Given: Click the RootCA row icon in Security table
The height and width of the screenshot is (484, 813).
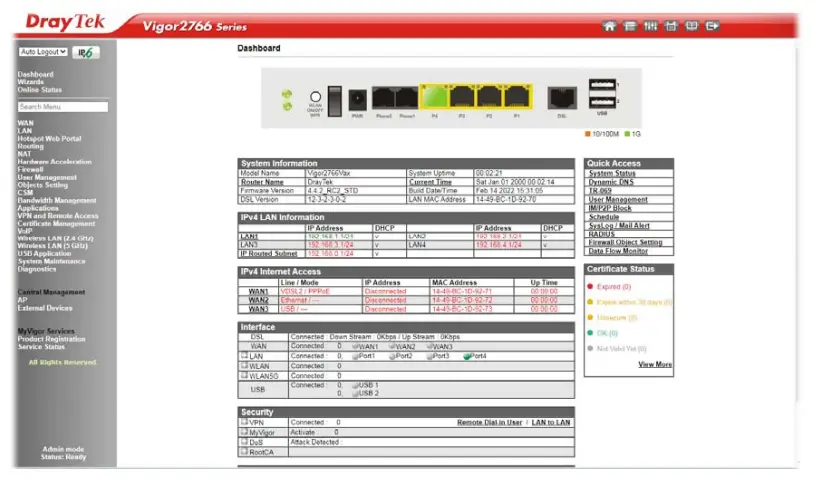Looking at the screenshot, I should tap(244, 451).
